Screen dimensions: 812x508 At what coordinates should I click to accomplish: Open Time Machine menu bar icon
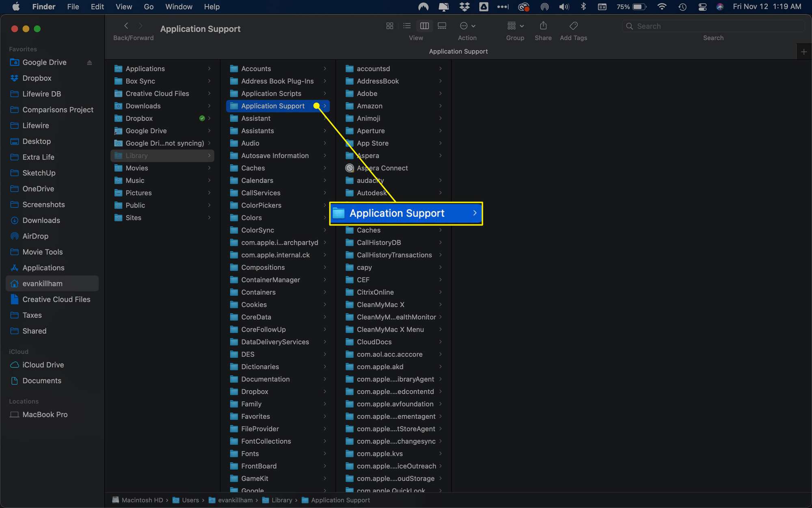click(682, 7)
